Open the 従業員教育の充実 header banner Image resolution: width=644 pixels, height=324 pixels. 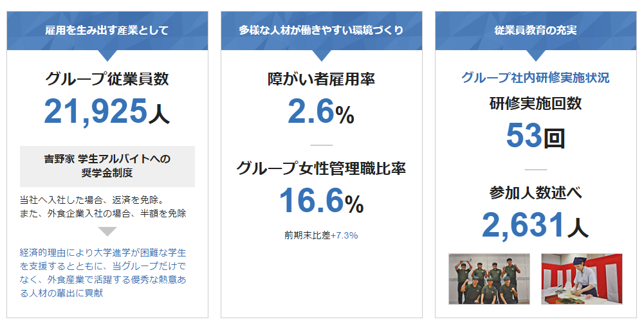click(x=535, y=31)
